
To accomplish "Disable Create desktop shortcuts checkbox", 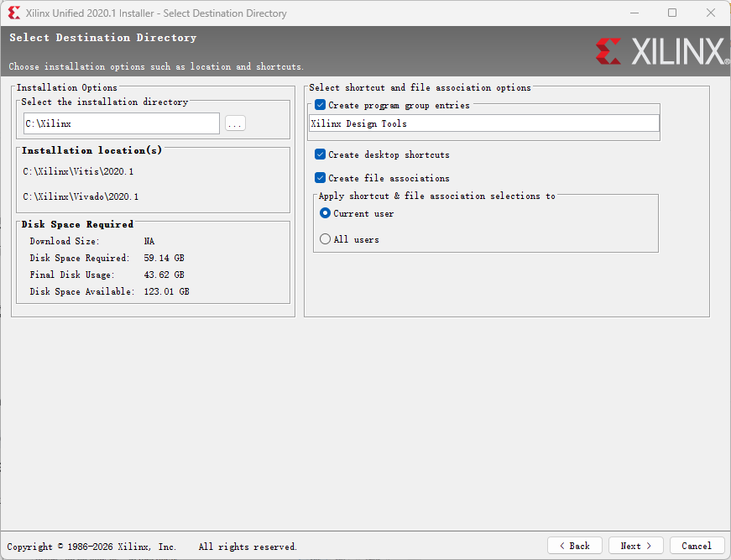I will [x=321, y=154].
